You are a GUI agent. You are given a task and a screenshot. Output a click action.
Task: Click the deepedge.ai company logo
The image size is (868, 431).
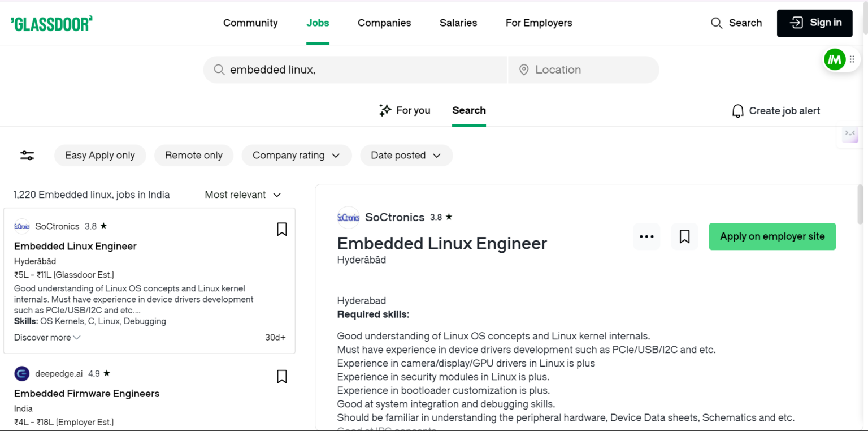[x=21, y=373]
